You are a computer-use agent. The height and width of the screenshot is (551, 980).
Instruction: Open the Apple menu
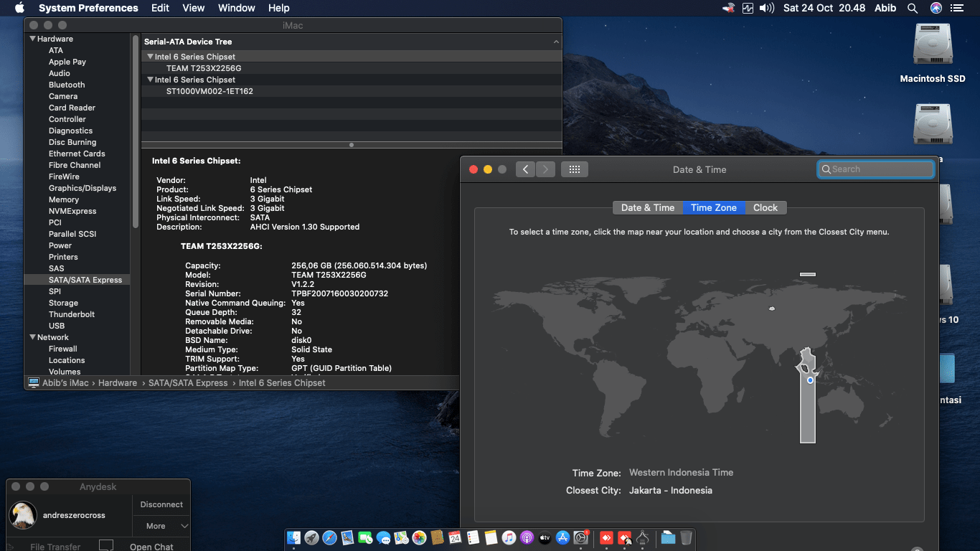(19, 8)
